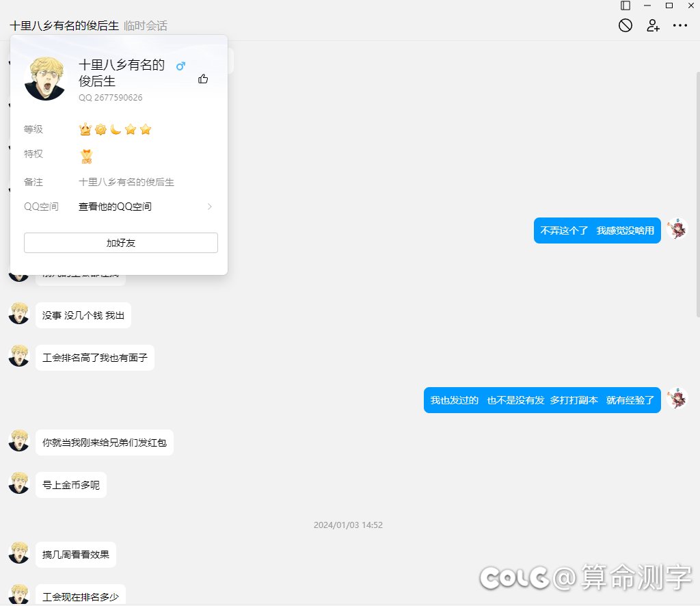Click the chat vertical scrollbar
700x606 pixels.
tap(698, 194)
